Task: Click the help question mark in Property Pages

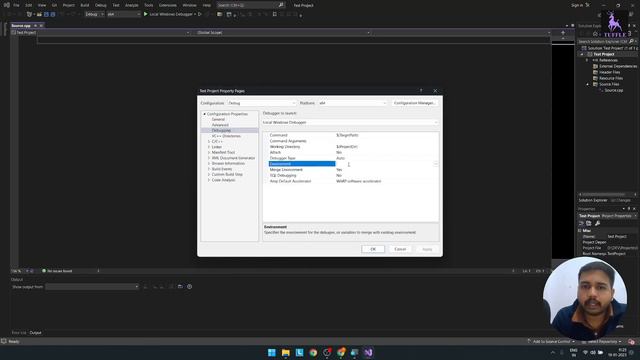Action: (421, 91)
